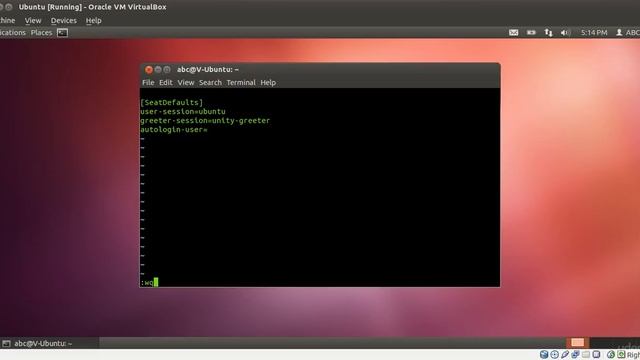Open terminal Edit menu
The width and height of the screenshot is (640, 360).
click(165, 82)
